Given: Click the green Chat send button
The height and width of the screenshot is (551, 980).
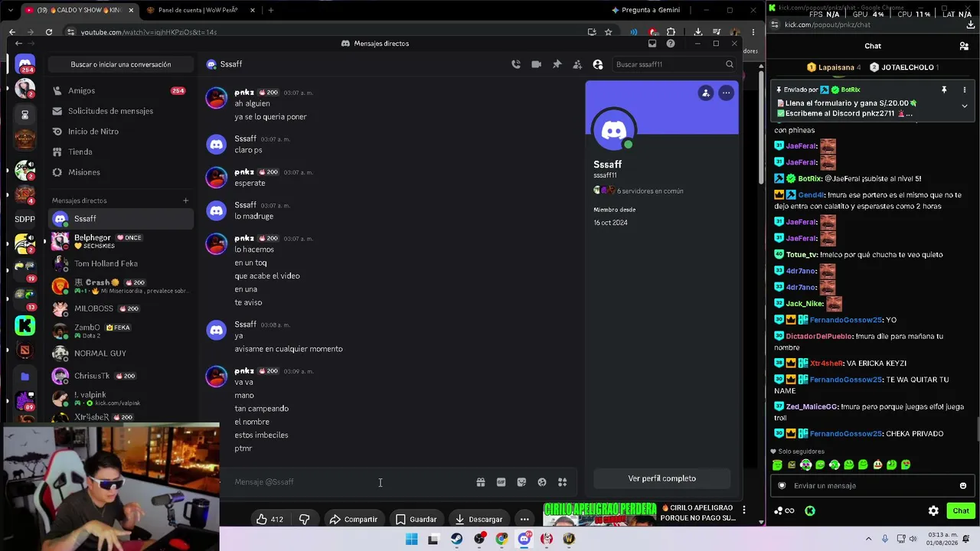Looking at the screenshot, I should pos(961,510).
